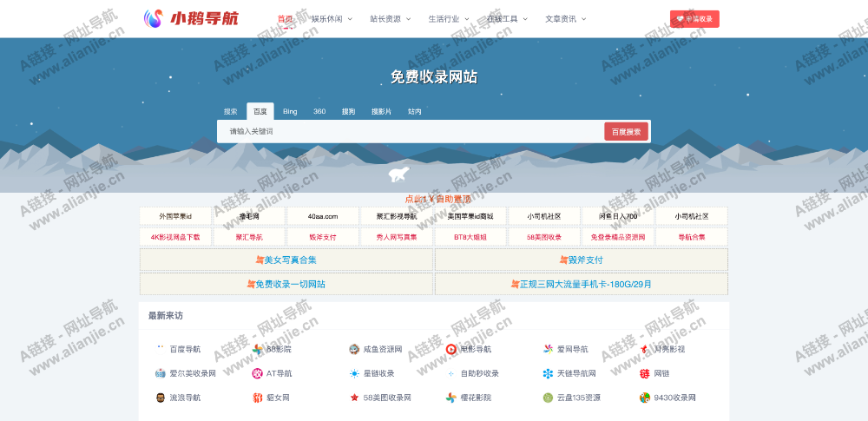Switch to the Bing search tab
The image size is (868, 421).
click(x=290, y=112)
